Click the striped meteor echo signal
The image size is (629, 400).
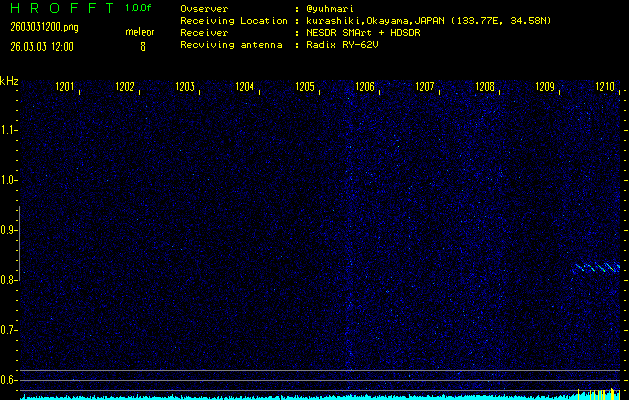pos(596,268)
